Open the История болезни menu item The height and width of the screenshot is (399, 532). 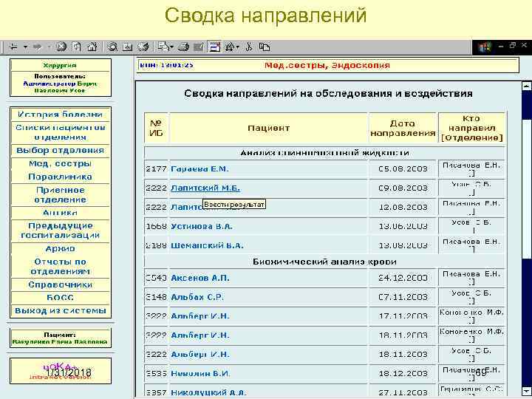60,115
